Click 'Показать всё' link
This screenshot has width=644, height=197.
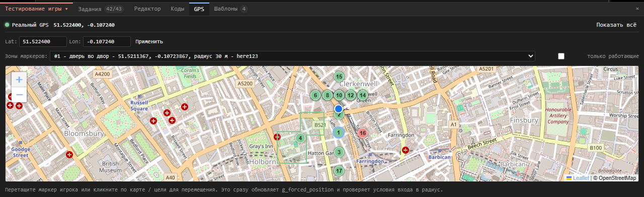pyautogui.click(x=616, y=25)
